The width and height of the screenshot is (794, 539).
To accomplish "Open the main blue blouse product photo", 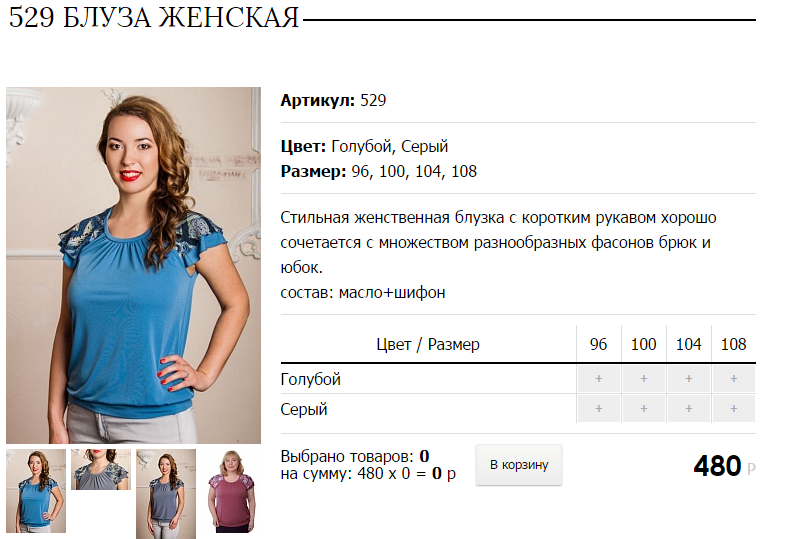I will coord(133,265).
